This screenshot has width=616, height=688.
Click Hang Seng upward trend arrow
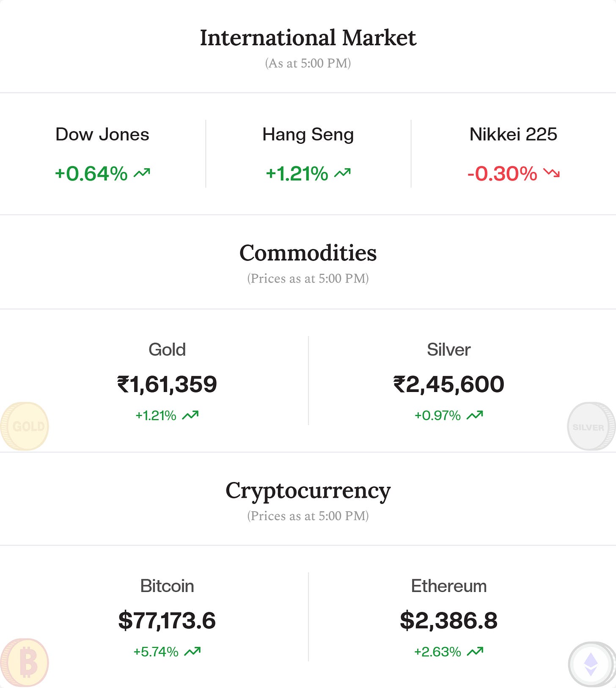coord(342,173)
